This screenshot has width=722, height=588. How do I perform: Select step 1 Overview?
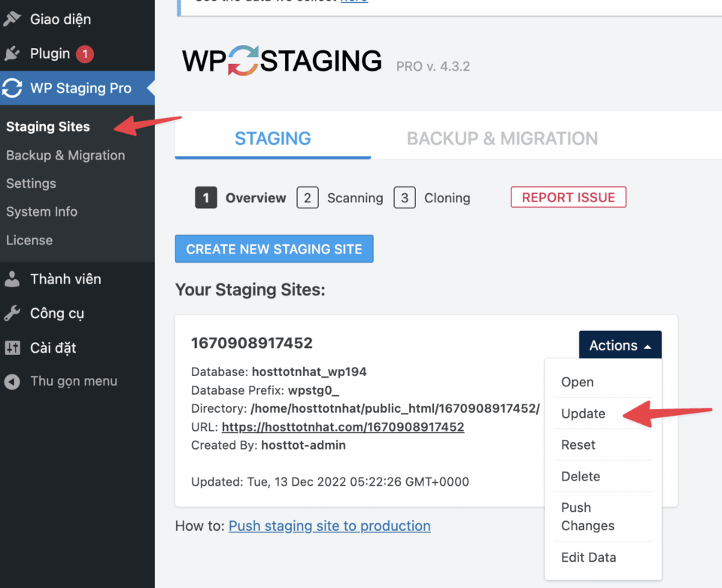pos(241,198)
